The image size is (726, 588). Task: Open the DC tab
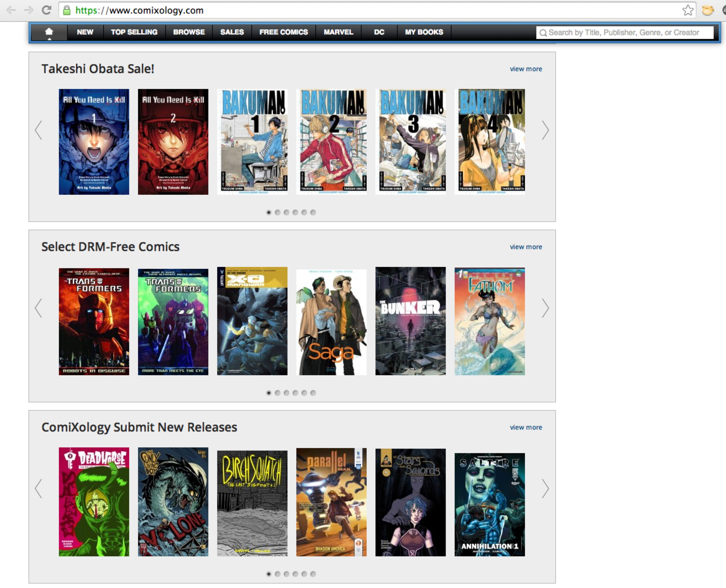click(x=379, y=32)
